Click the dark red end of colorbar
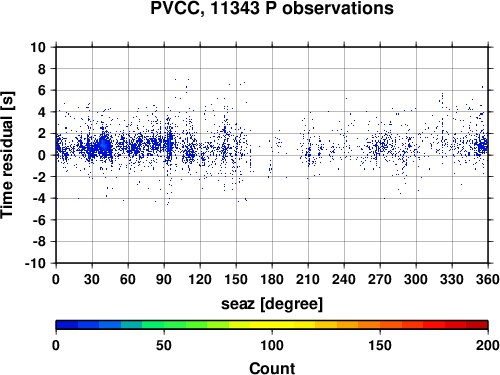Viewport: 500px width, 375px height. [x=477, y=325]
